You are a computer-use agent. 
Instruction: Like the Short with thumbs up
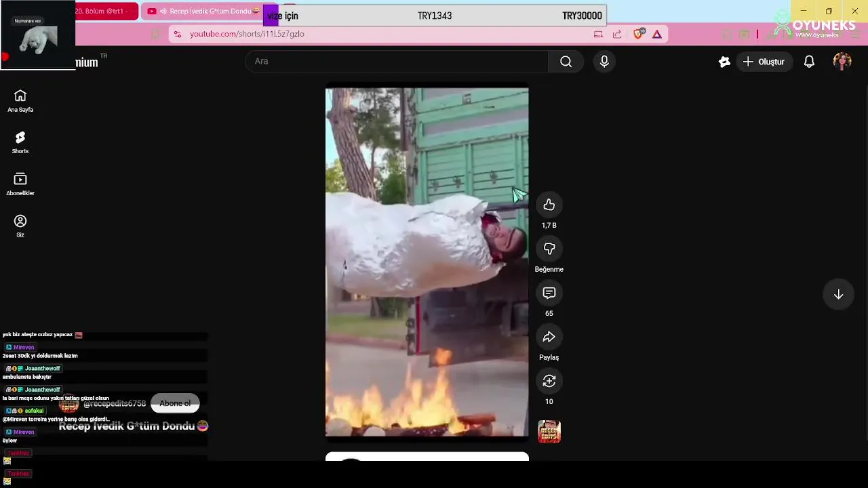coord(549,205)
